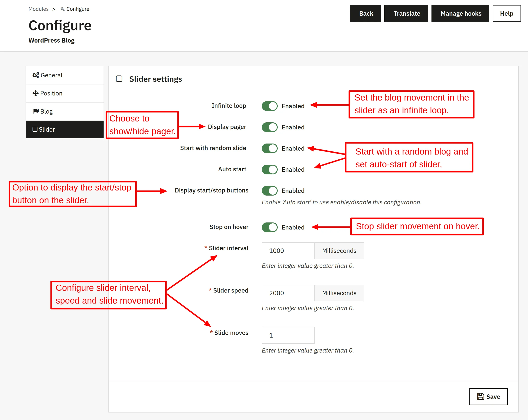
Task: Click the Auto start hint text
Action: point(342,202)
